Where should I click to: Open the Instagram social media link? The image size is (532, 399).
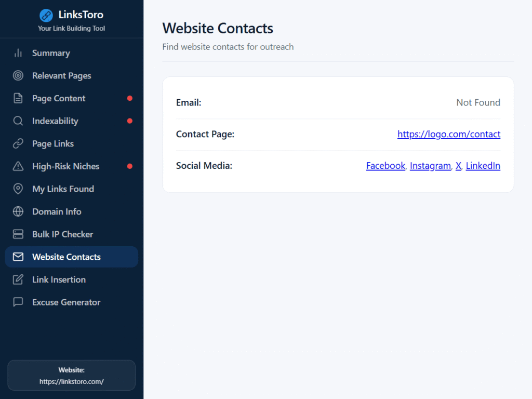pos(430,166)
